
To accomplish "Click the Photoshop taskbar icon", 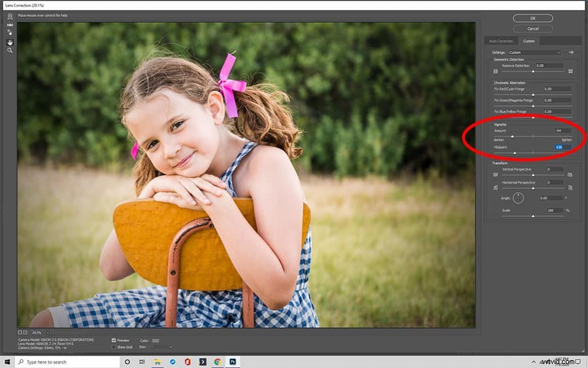I will point(233,362).
